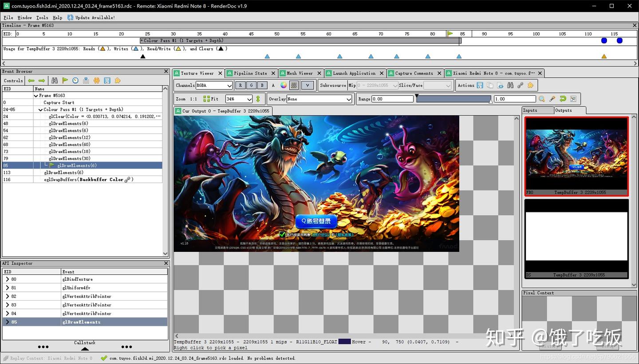Adjust the histogram range slider
The height and width of the screenshot is (364, 639).
point(453,98)
